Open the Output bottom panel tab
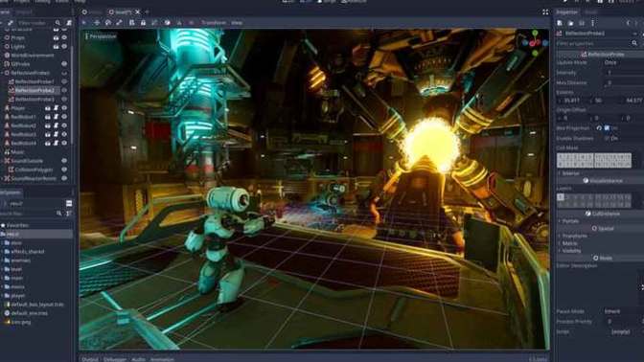 [90, 359]
